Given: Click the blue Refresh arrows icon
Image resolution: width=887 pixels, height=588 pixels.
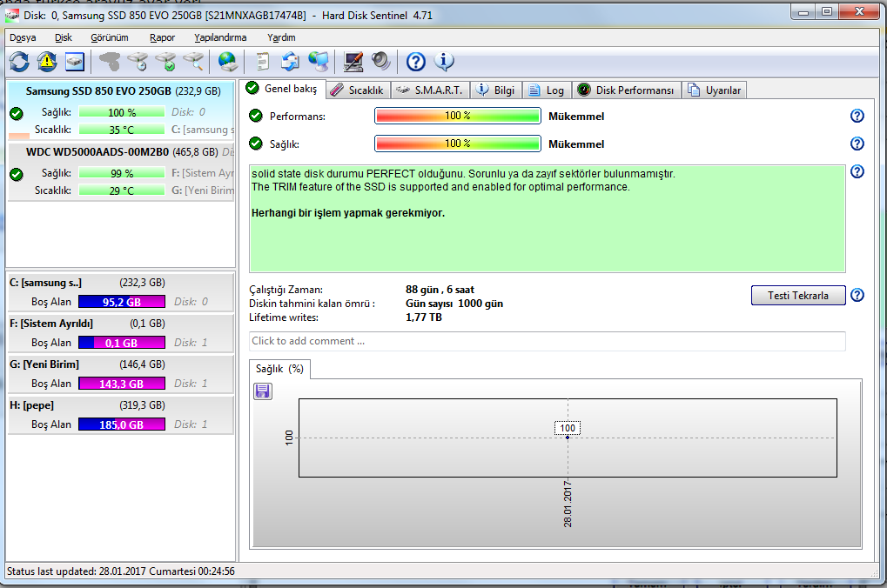Looking at the screenshot, I should [x=19, y=62].
